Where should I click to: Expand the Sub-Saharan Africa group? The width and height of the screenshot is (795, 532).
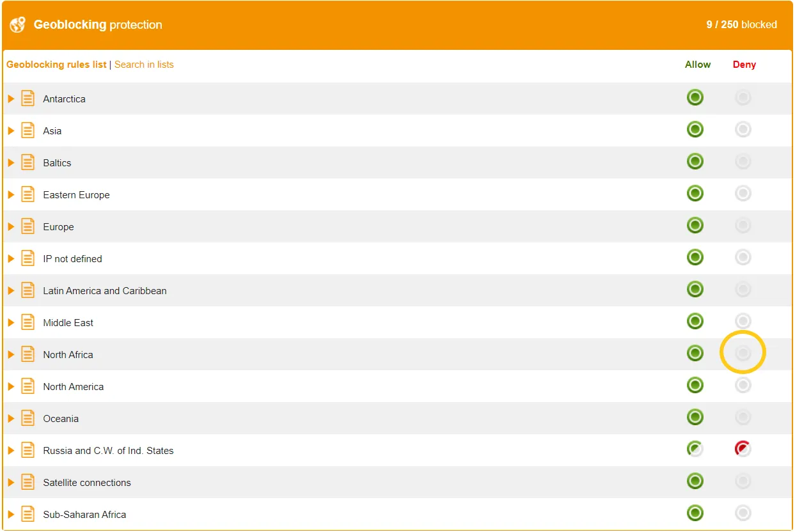tap(11, 514)
